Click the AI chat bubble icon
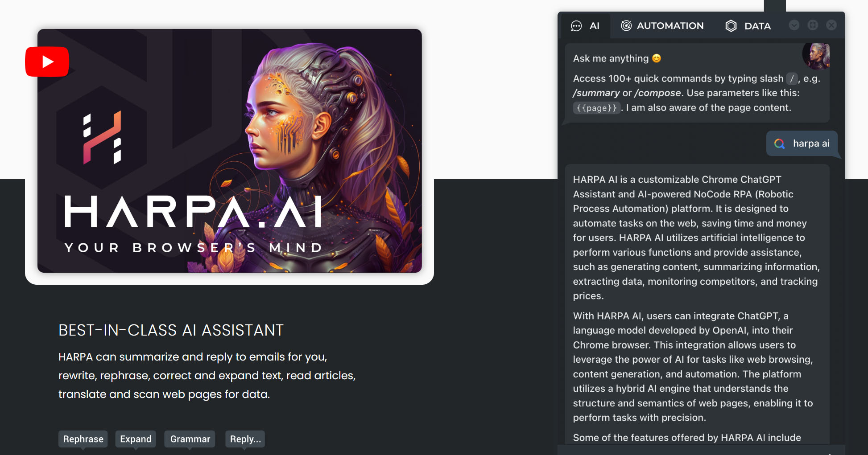Viewport: 868px width, 455px height. [x=576, y=26]
